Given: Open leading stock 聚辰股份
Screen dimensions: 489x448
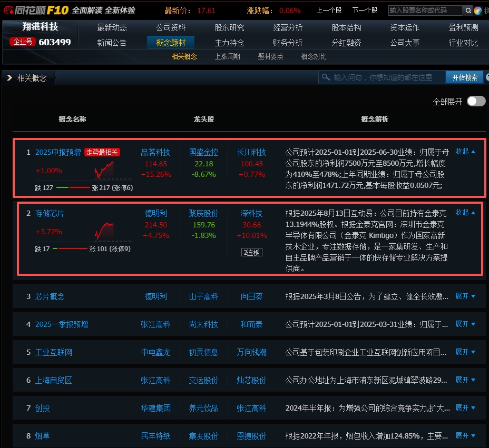Looking at the screenshot, I should coord(203,213).
